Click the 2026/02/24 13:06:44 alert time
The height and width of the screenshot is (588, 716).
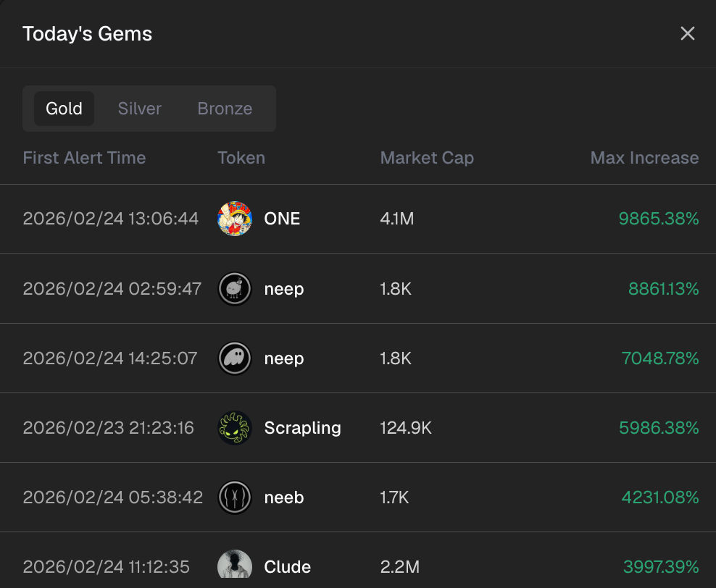[x=111, y=219]
